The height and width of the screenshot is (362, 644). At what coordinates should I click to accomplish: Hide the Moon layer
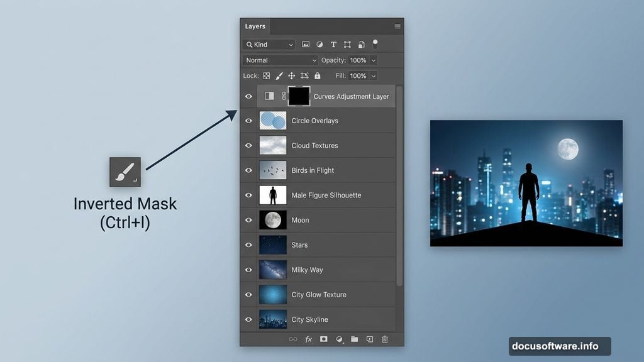248,220
